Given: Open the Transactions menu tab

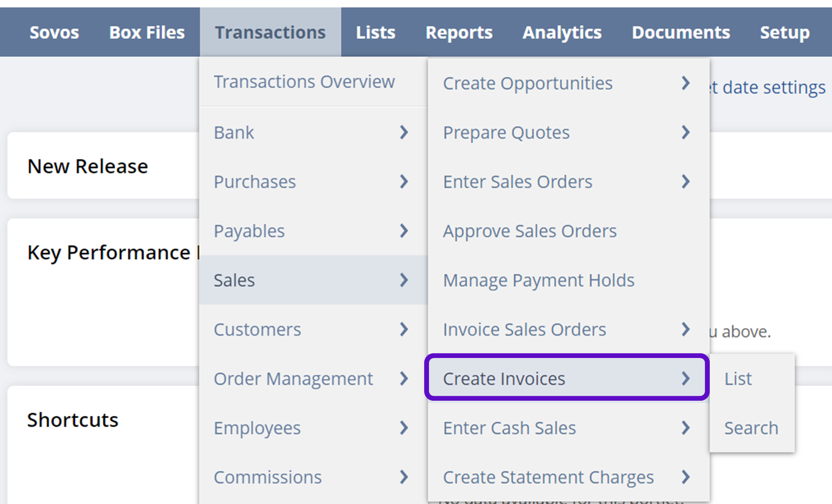Looking at the screenshot, I should pos(270,32).
